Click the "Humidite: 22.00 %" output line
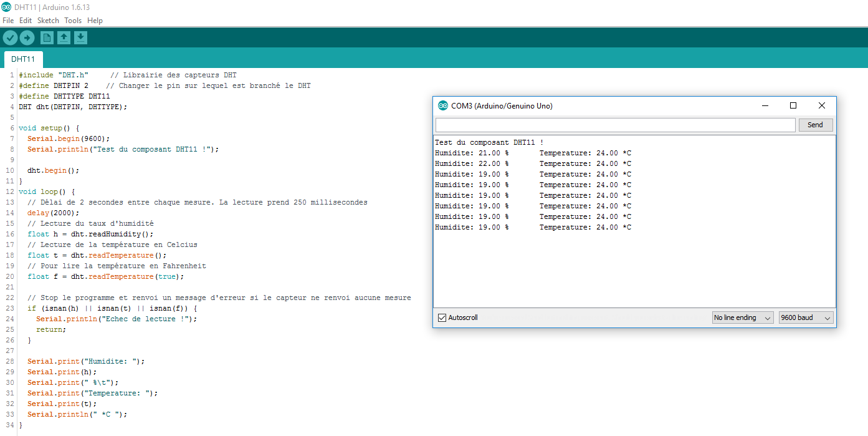 (x=472, y=163)
